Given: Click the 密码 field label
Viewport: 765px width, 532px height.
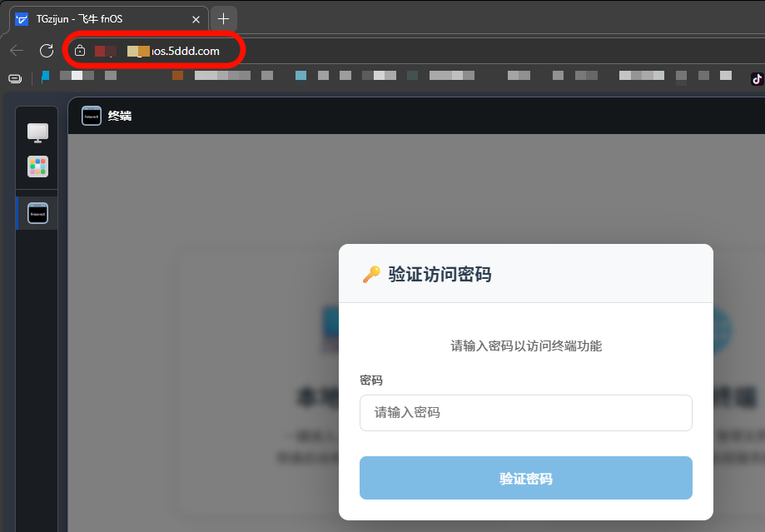Looking at the screenshot, I should point(371,380).
